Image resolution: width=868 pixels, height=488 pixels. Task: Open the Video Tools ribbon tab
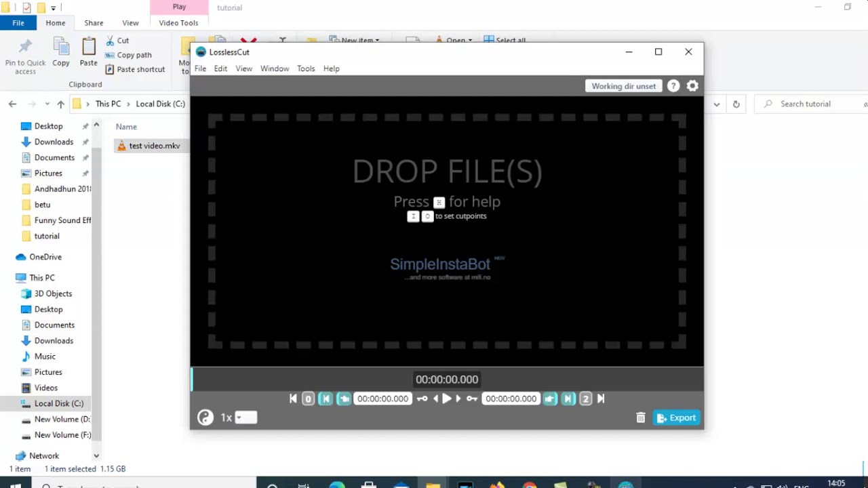tap(178, 23)
